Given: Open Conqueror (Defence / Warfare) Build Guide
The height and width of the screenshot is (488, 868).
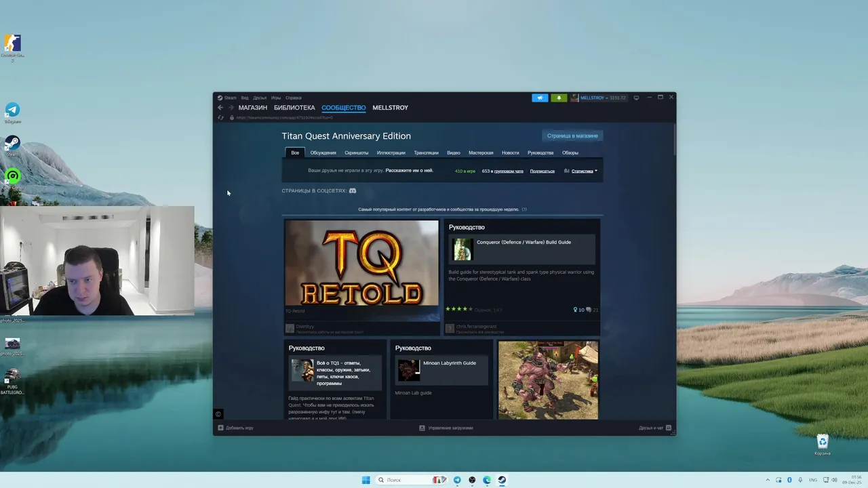Looking at the screenshot, I should pos(524,242).
